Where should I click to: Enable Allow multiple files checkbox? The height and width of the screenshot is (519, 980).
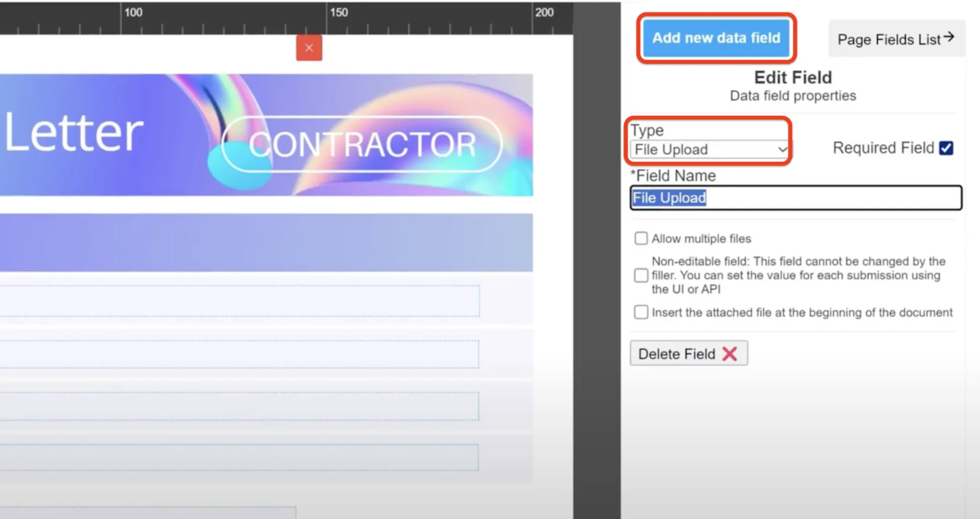(641, 238)
